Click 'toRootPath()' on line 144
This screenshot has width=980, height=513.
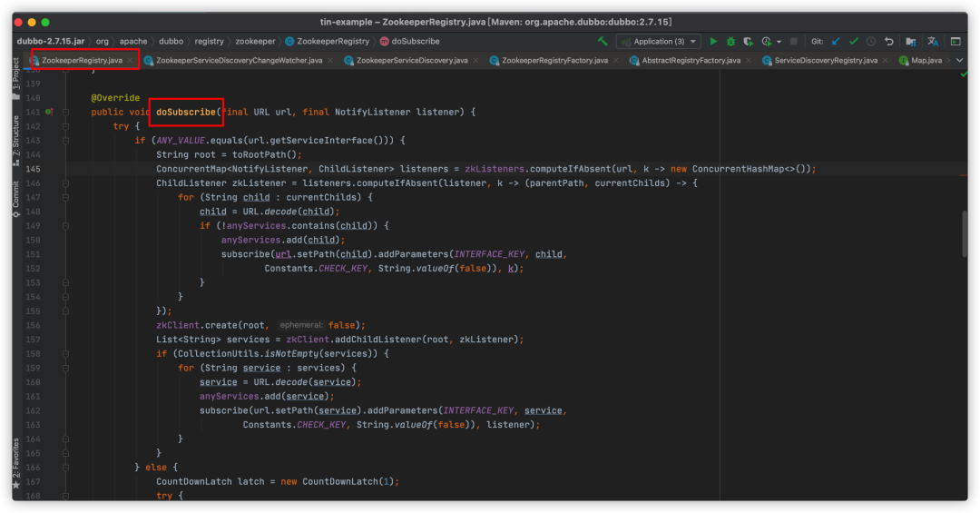coord(264,154)
